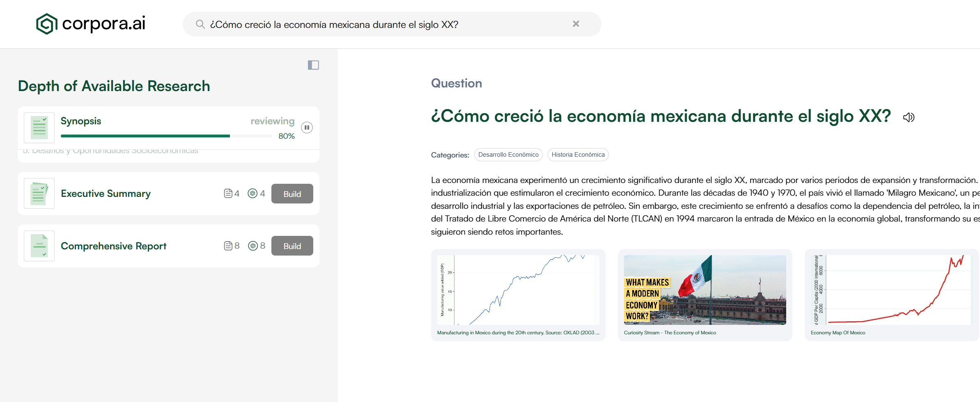980x402 pixels.
Task: Pause the Synopsis reviewing process
Action: click(x=307, y=128)
